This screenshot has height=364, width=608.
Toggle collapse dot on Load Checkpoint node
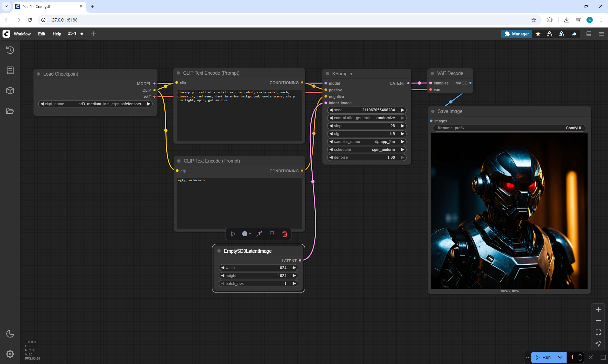click(x=38, y=74)
